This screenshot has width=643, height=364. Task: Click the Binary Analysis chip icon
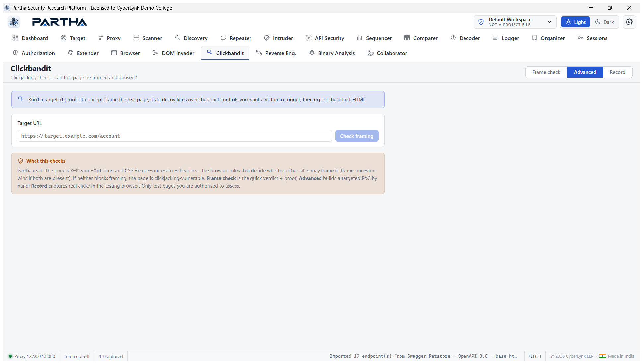click(x=312, y=53)
